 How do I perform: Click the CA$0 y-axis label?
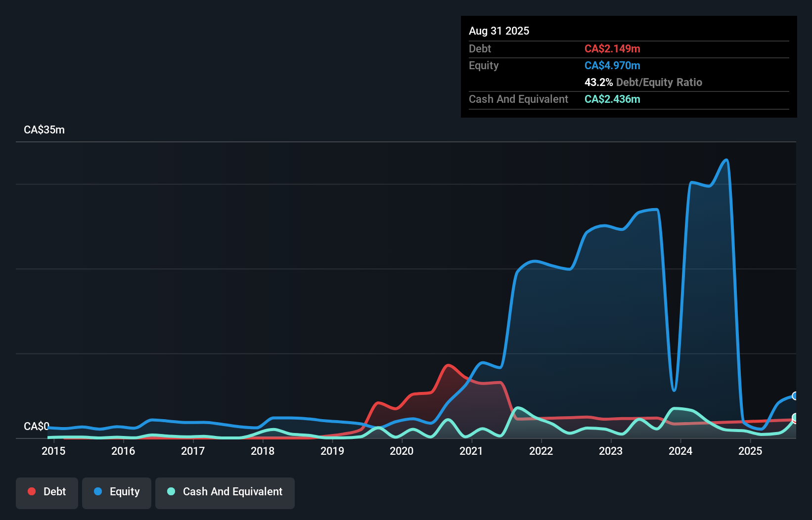click(37, 426)
